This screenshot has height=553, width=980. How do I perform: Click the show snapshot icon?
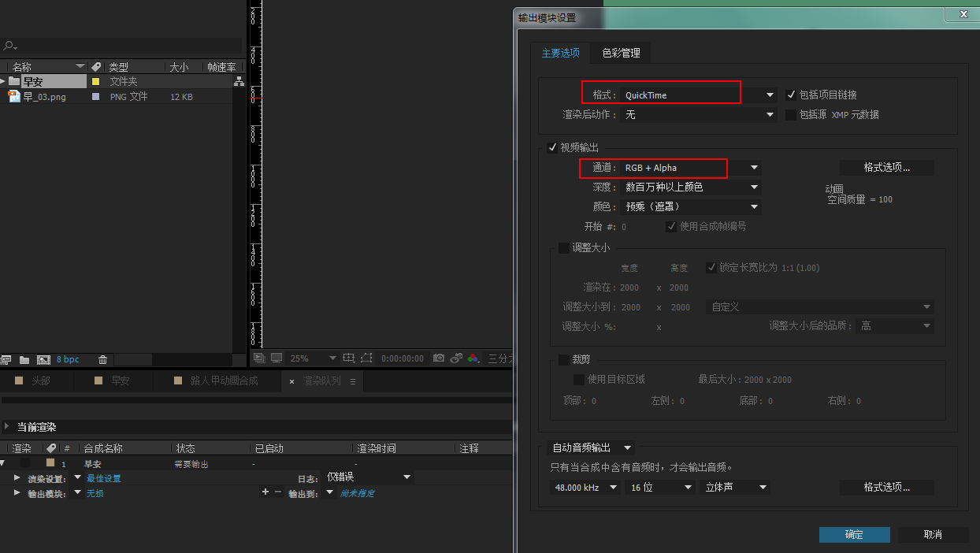tap(457, 358)
